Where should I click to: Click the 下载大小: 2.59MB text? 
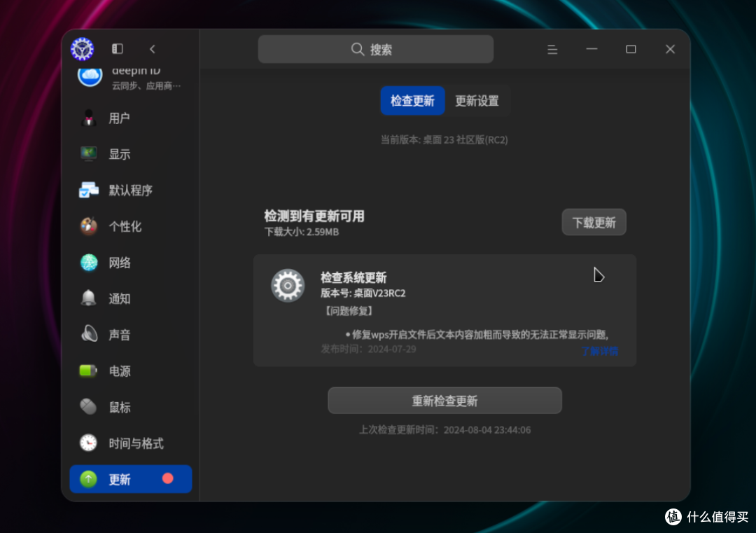[301, 232]
